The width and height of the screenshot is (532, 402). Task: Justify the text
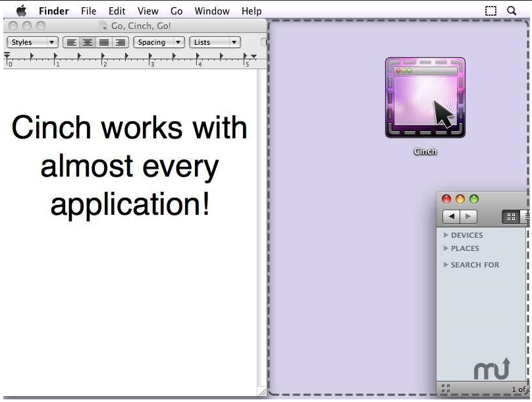(104, 42)
